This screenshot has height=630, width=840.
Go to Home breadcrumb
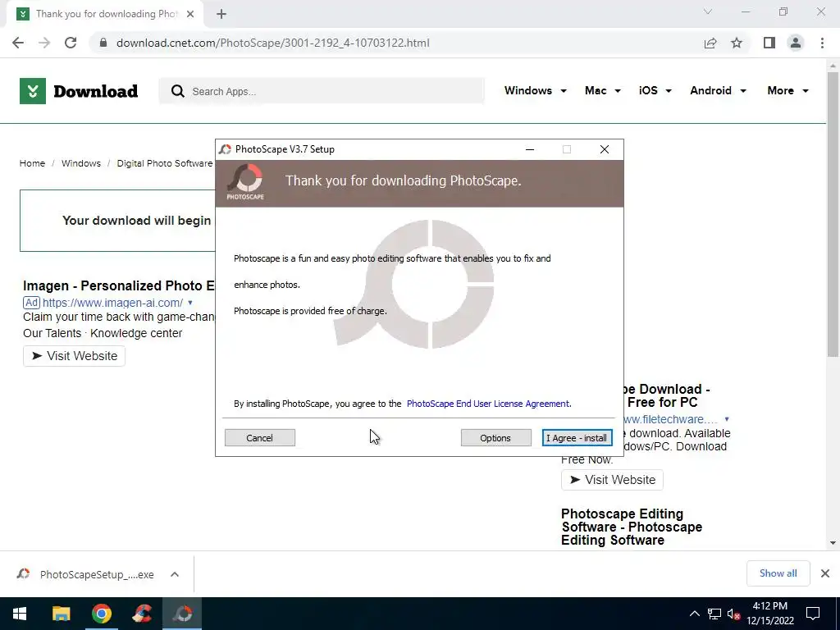pos(32,163)
